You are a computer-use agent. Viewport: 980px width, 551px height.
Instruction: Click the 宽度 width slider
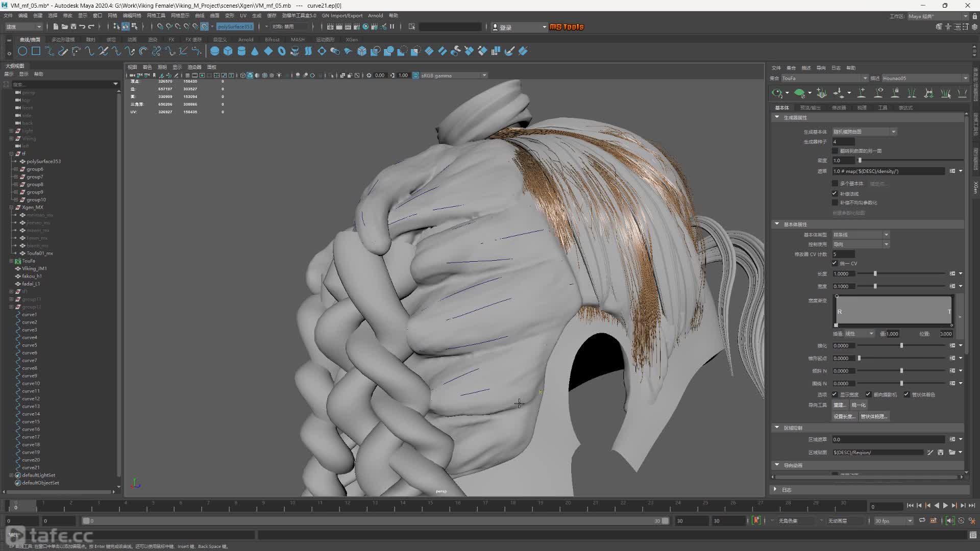point(901,286)
